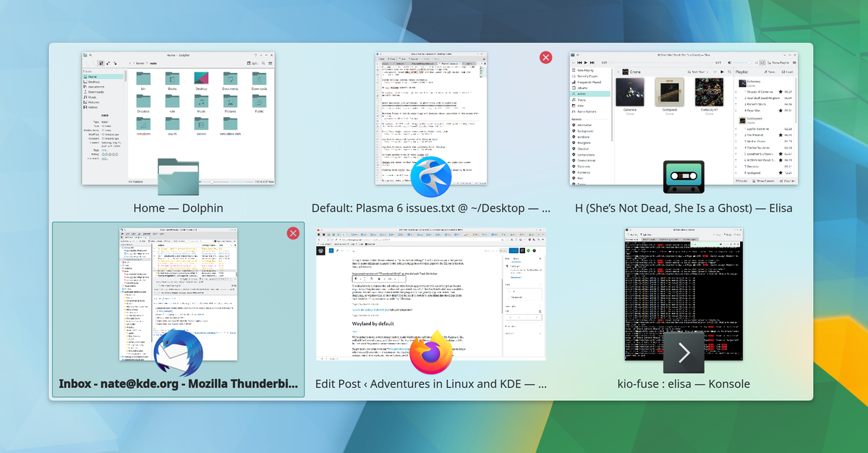The width and height of the screenshot is (868, 453).
Task: Toggle the favorite star on the Dead Star track
Action: click(780, 110)
